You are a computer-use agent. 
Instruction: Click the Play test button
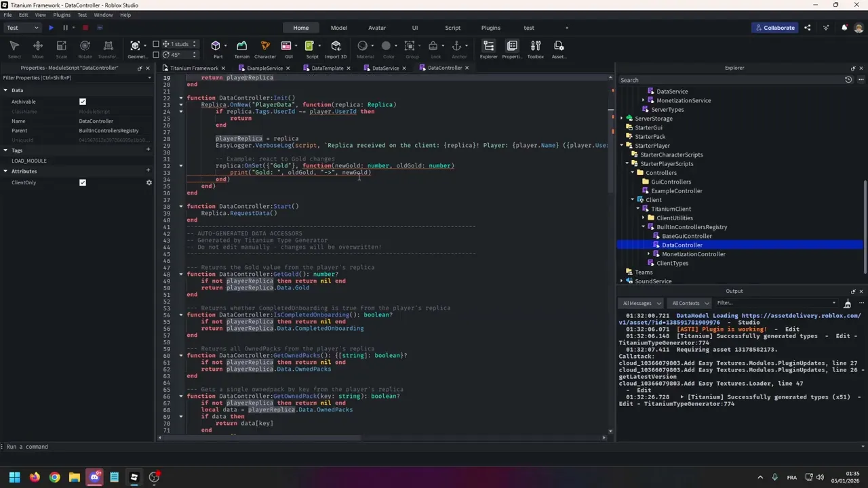[x=51, y=28]
